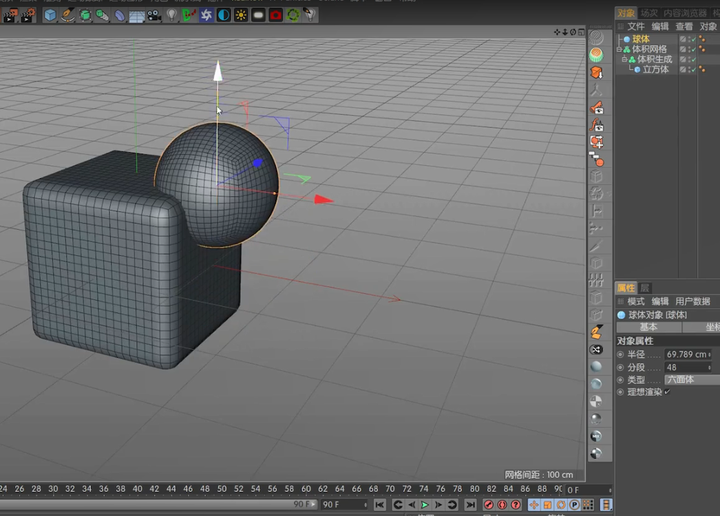This screenshot has width=720, height=516.
Task: Click the orange cube with down arrow icon
Action: click(x=596, y=73)
